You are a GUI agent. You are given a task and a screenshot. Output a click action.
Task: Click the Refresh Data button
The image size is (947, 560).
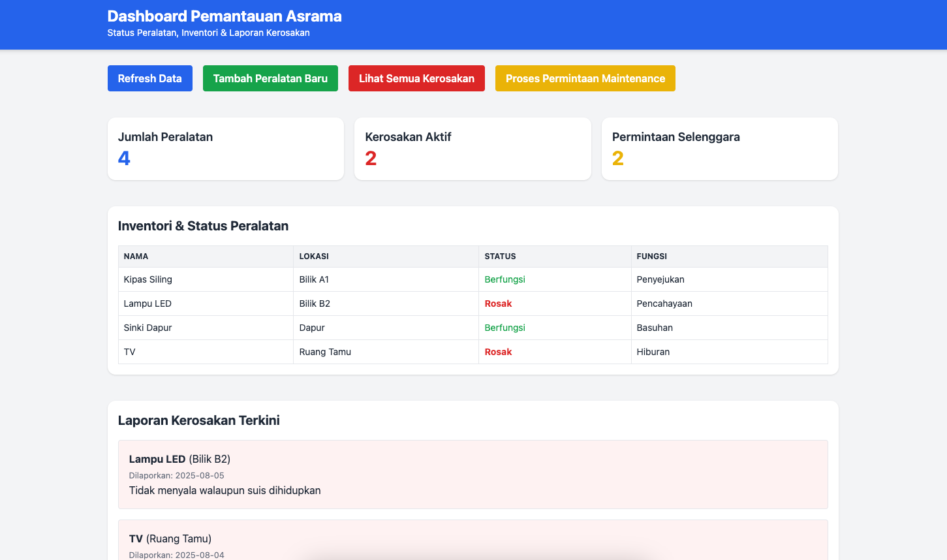pyautogui.click(x=149, y=78)
